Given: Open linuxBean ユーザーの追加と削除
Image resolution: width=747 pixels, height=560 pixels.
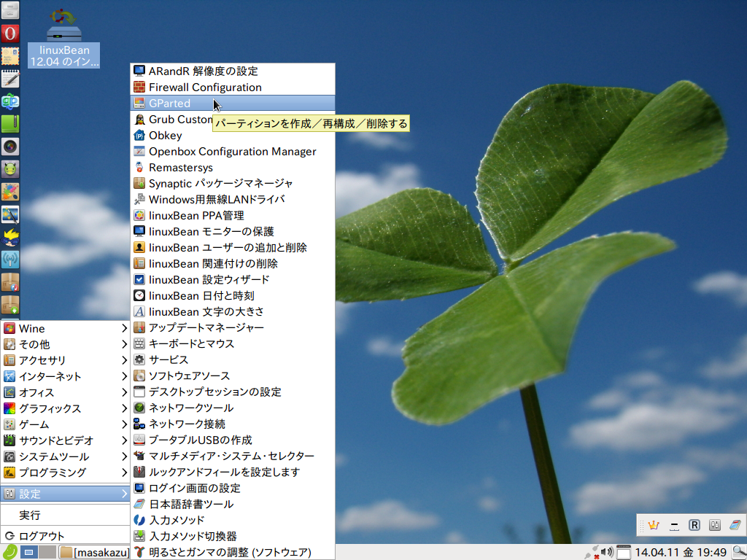Looking at the screenshot, I should (233, 248).
